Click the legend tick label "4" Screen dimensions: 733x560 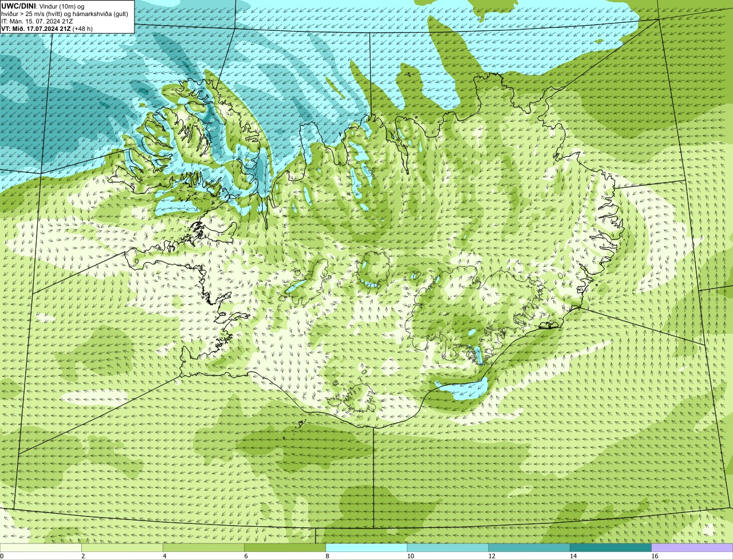point(164,556)
